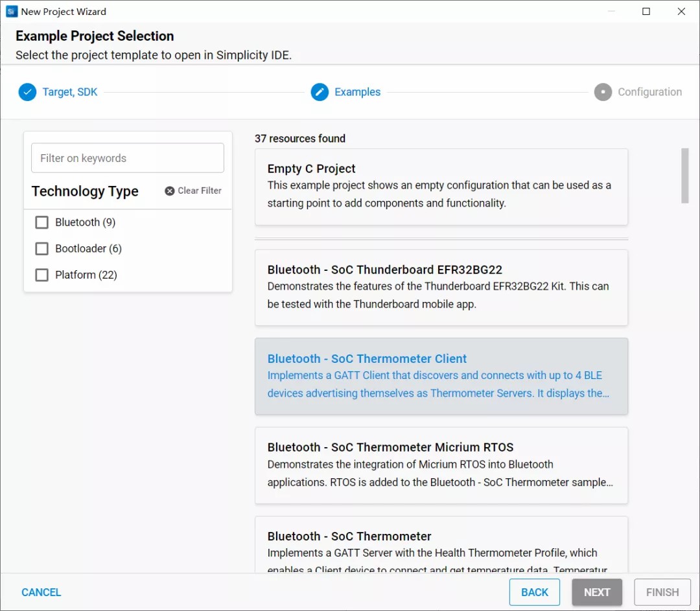Go to the Target, SDK step
Image resolution: width=700 pixels, height=611 pixels.
click(x=69, y=92)
